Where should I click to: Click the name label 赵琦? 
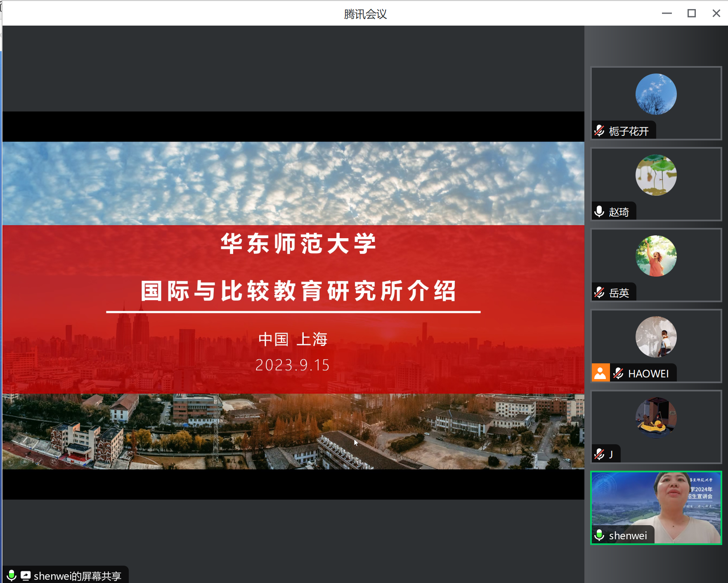pos(619,212)
